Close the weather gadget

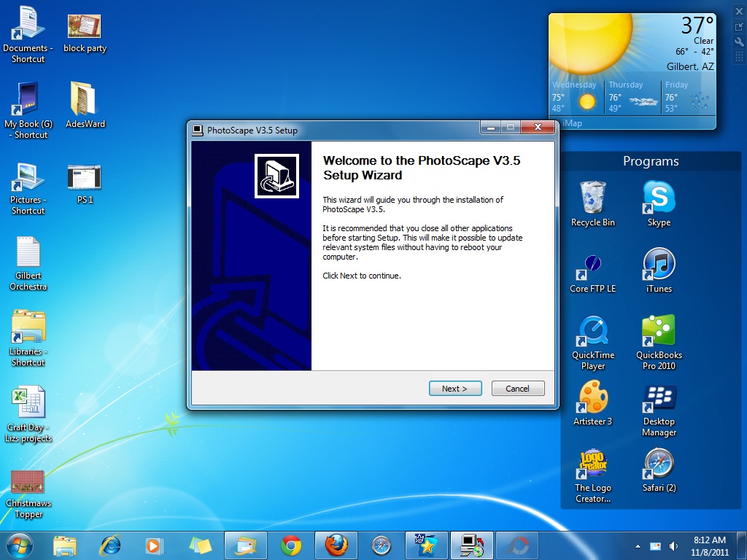tap(739, 12)
